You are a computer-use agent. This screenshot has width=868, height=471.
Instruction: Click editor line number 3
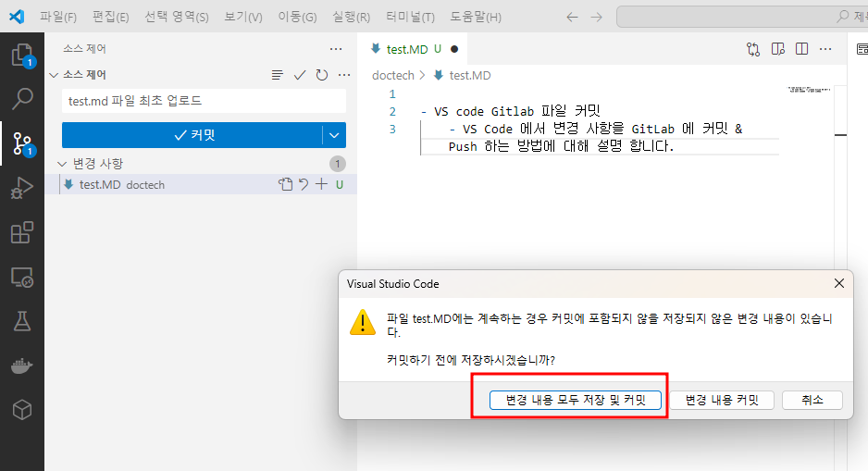(x=392, y=130)
